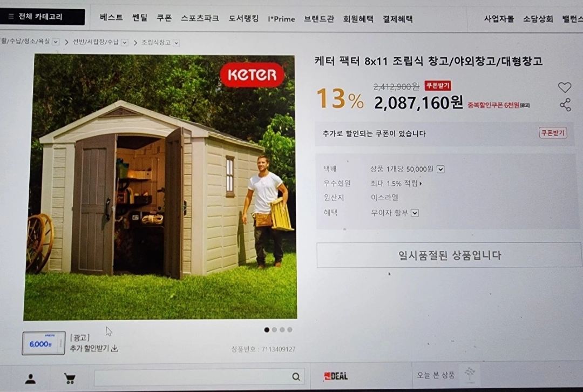The width and height of the screenshot is (583, 392).
Task: Click the 쎈DEAL logo in bottom bar
Action: [x=335, y=376]
